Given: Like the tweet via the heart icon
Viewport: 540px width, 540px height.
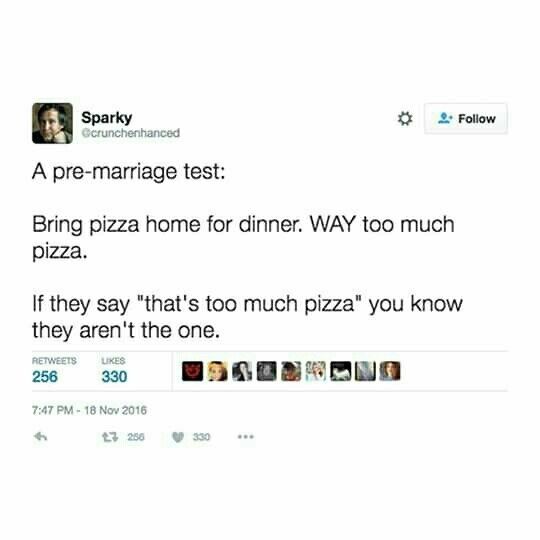Looking at the screenshot, I should pos(178,437).
